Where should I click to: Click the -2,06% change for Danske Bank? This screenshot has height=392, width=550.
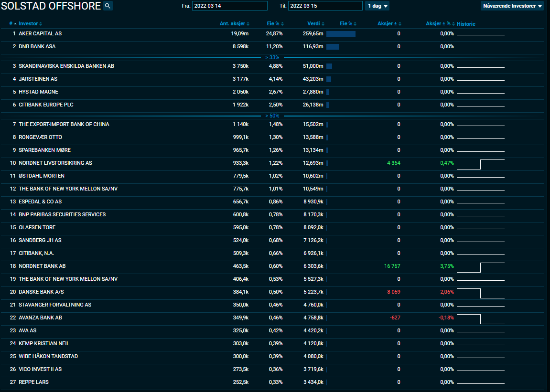coord(446,292)
